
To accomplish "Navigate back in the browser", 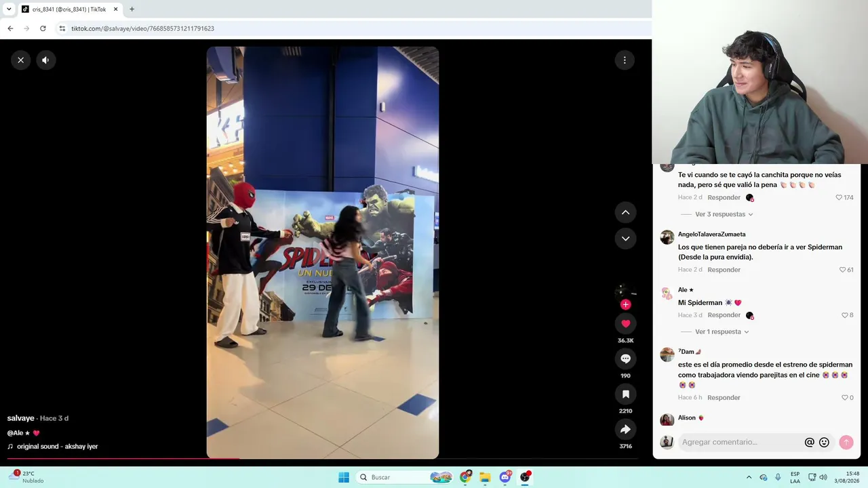I will (x=10, y=28).
